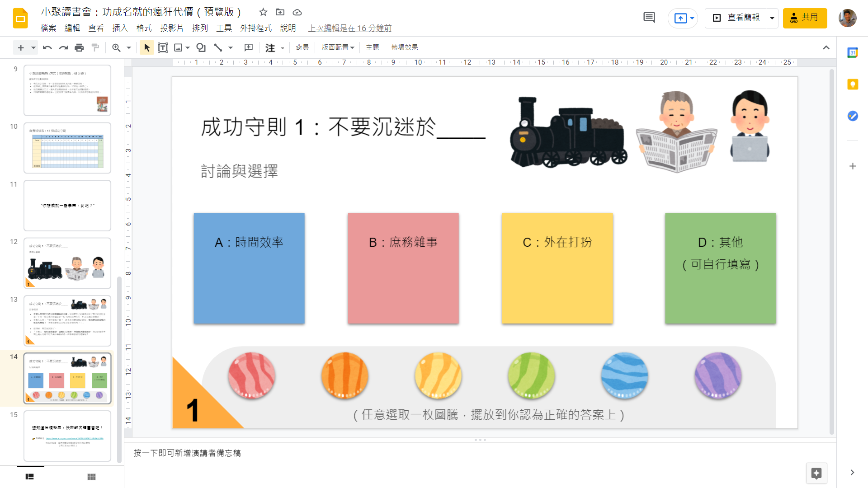Select the Text box tool
868x488 pixels.
[x=163, y=47]
